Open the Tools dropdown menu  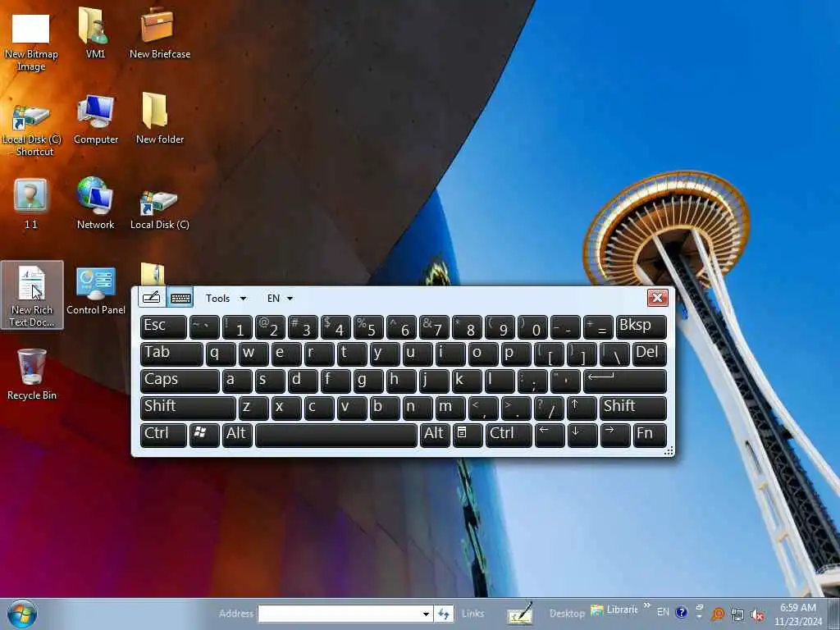226,299
